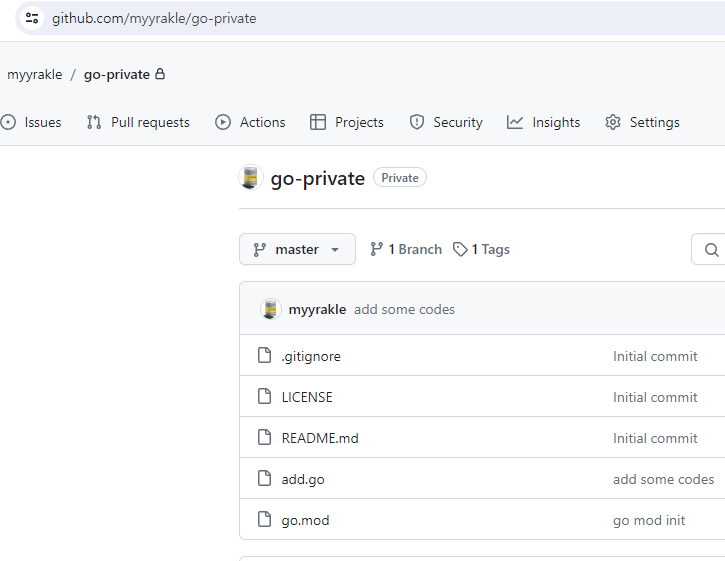This screenshot has width=725, height=561.
Task: View the Insights tab
Action: click(543, 122)
